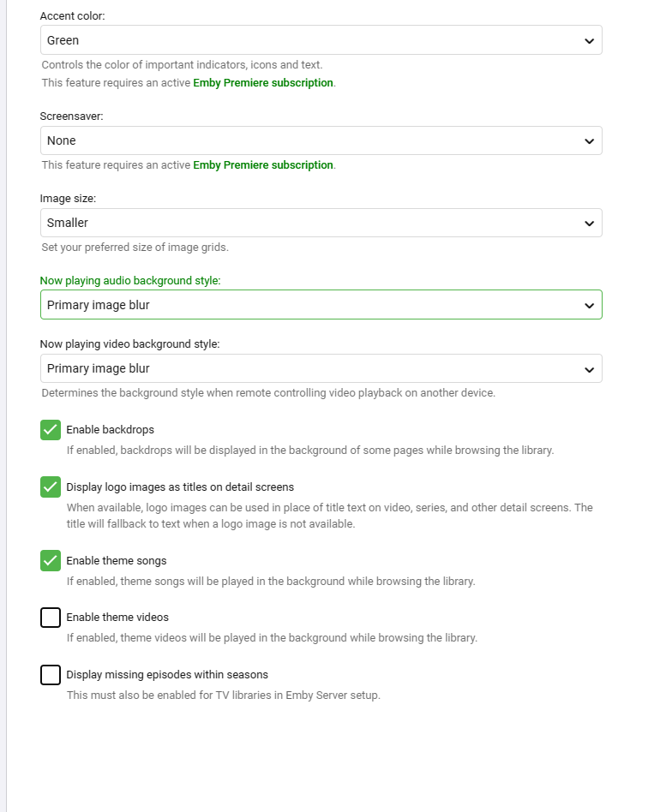Click "Display missing episodes within seasons" label text
This screenshot has width=660, height=812.
coord(167,675)
